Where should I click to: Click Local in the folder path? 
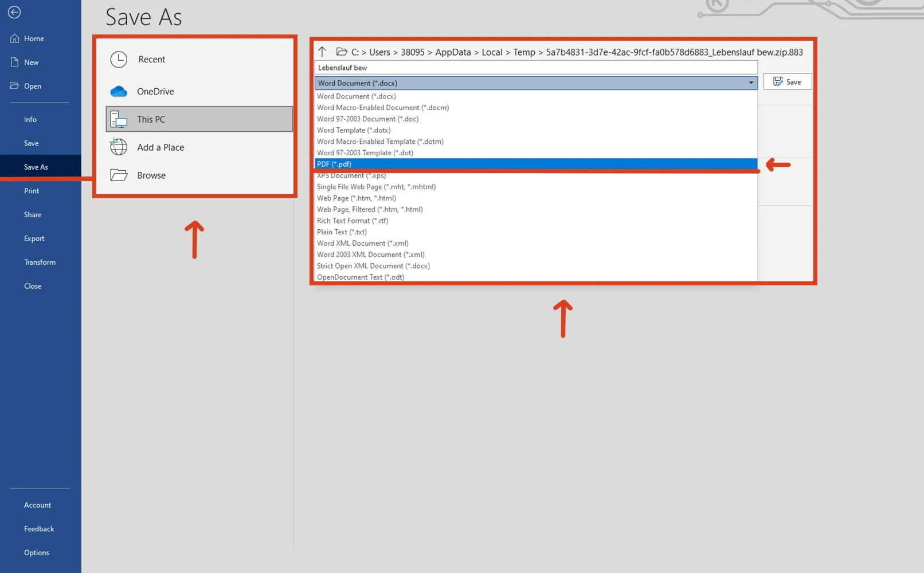pos(492,52)
